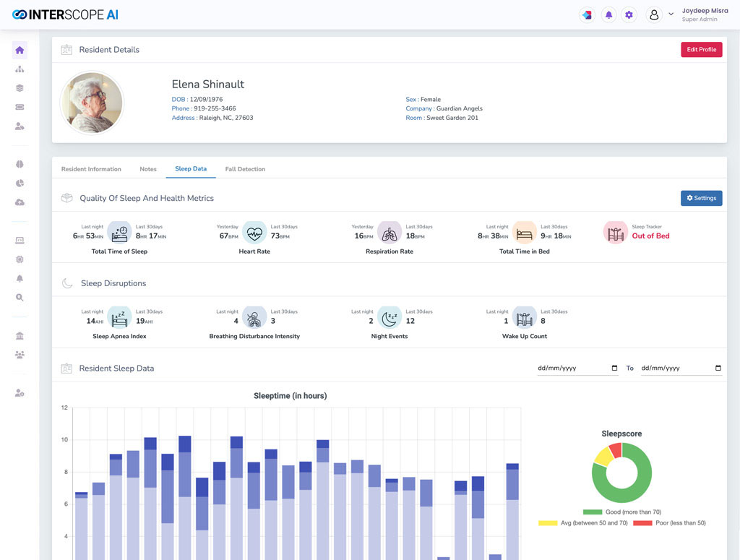Click the Room value Sweet Garden 201
Viewport: 740px width, 560px height.
coord(452,118)
